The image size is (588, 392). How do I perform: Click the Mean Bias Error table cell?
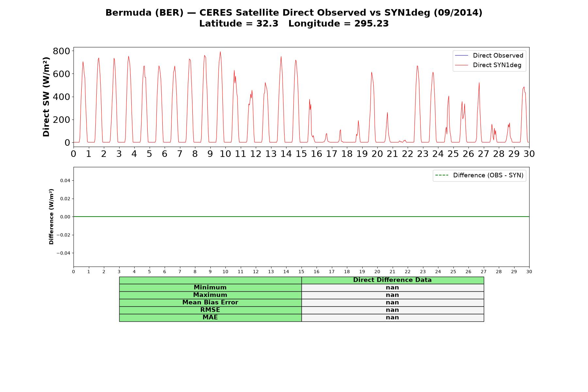coord(210,302)
